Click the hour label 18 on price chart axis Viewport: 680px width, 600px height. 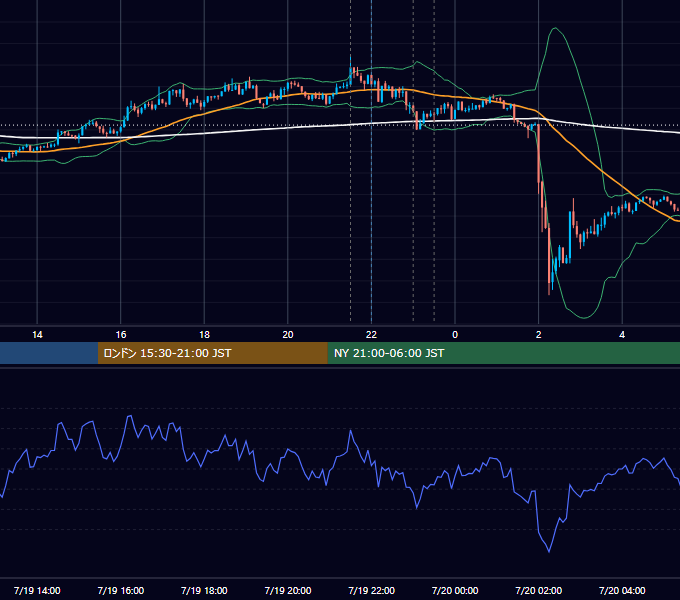coord(204,335)
